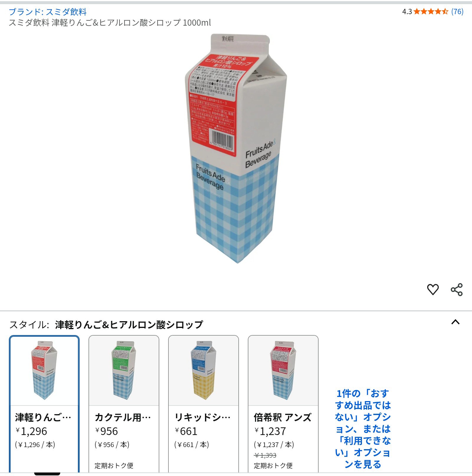Open the share icon
Image resolution: width=472 pixels, height=476 pixels.
(457, 289)
